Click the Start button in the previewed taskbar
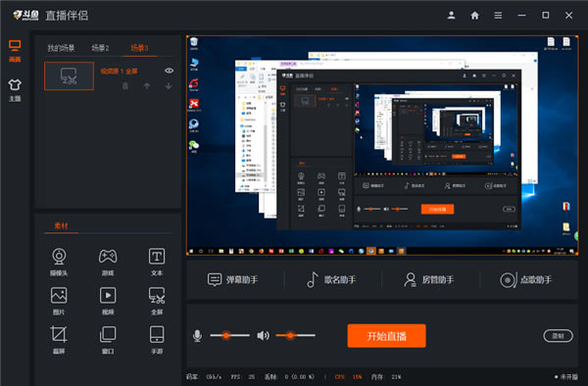 tap(191, 251)
